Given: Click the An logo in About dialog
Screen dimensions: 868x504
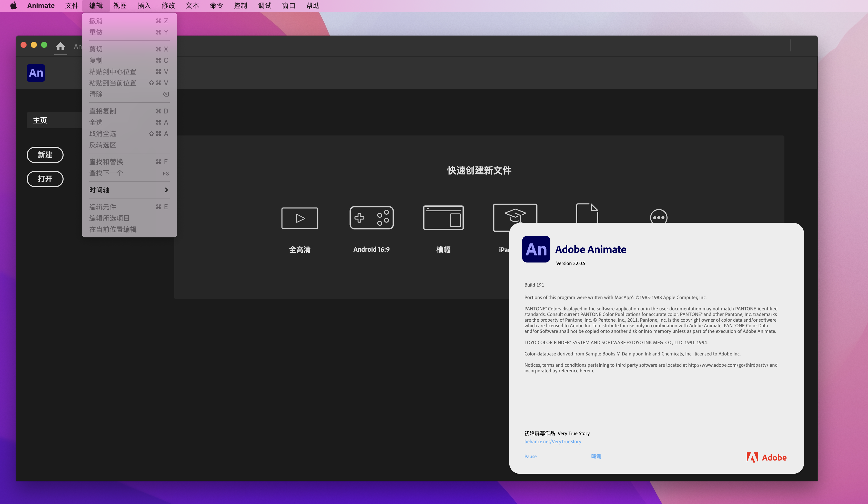Looking at the screenshot, I should tap(536, 249).
